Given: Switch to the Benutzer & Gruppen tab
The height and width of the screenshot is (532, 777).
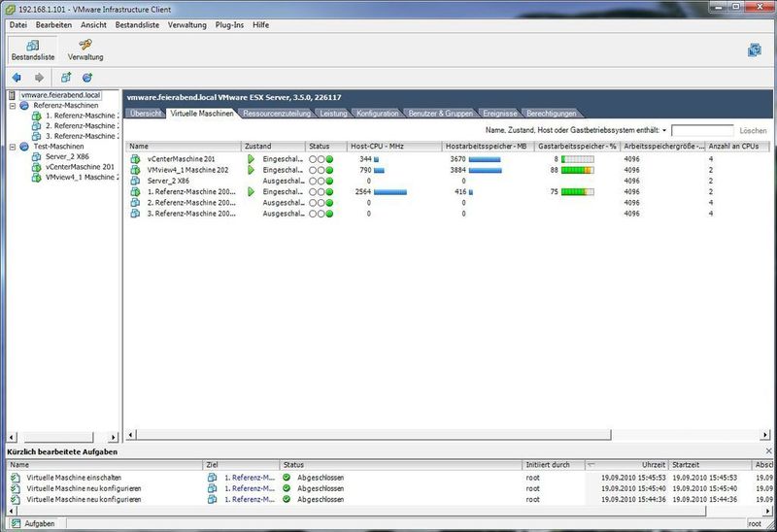Looking at the screenshot, I should click(441, 114).
